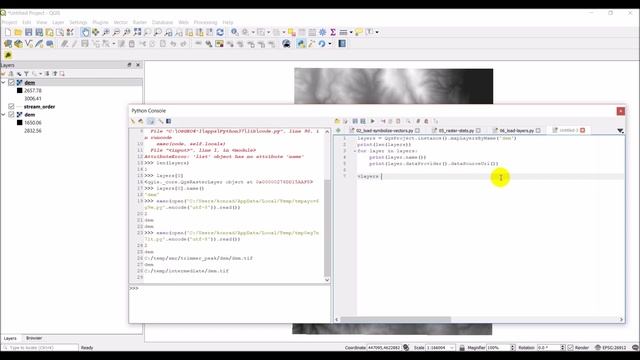Choose the Zoom In magnifier tool

coord(106,32)
